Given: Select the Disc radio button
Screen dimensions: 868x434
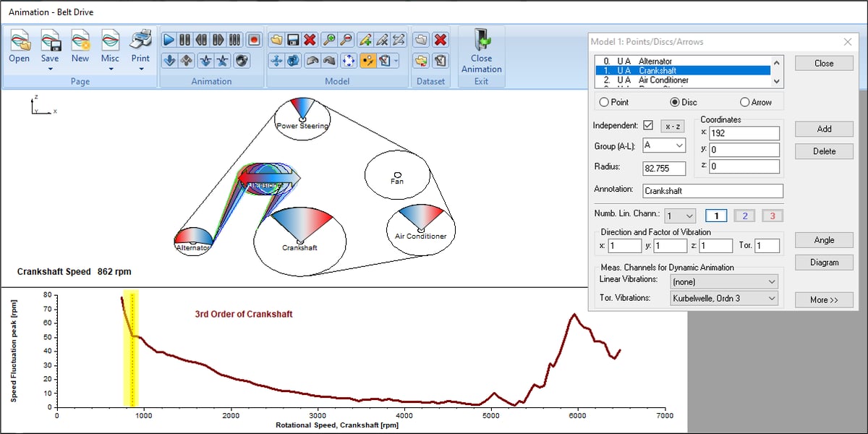Looking at the screenshot, I should click(675, 102).
